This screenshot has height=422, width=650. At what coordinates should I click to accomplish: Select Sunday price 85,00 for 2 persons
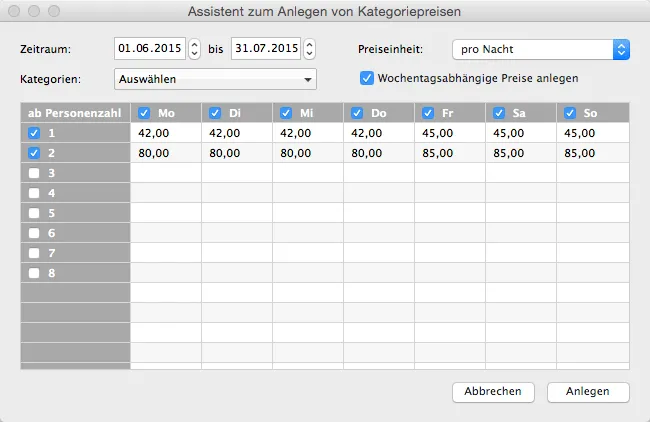[593, 153]
